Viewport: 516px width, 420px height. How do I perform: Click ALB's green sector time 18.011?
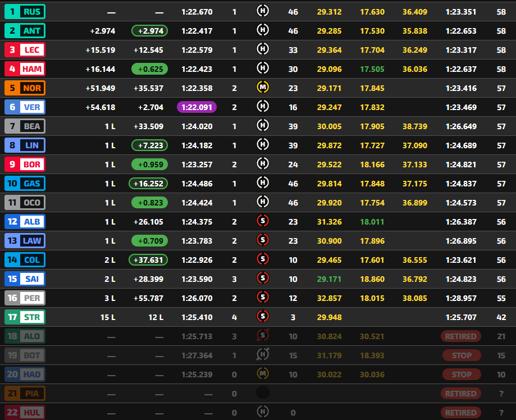click(372, 222)
